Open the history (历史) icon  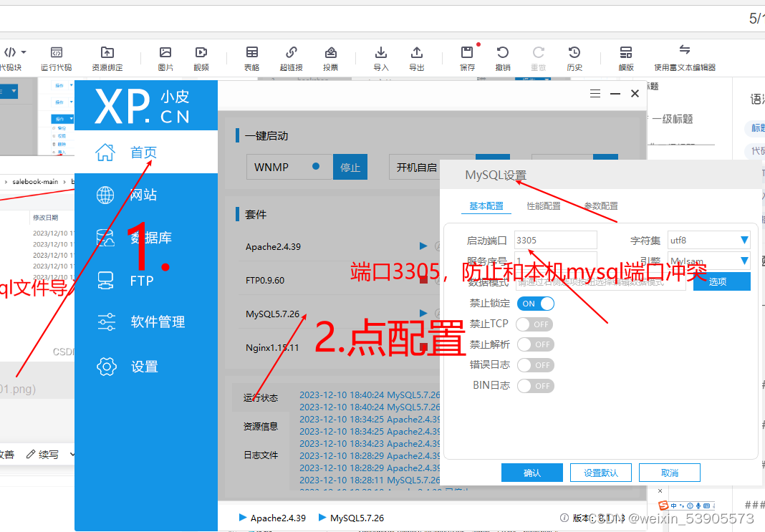click(x=574, y=52)
